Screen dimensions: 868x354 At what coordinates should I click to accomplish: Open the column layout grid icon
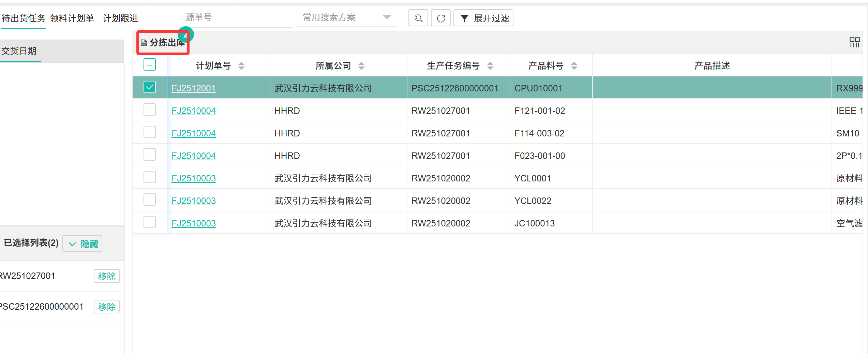click(x=854, y=43)
